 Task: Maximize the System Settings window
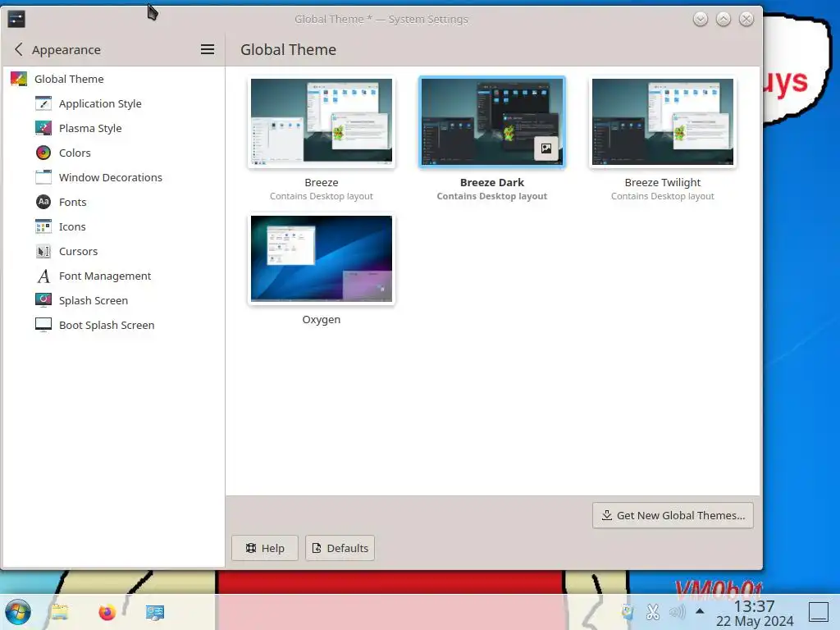point(724,20)
